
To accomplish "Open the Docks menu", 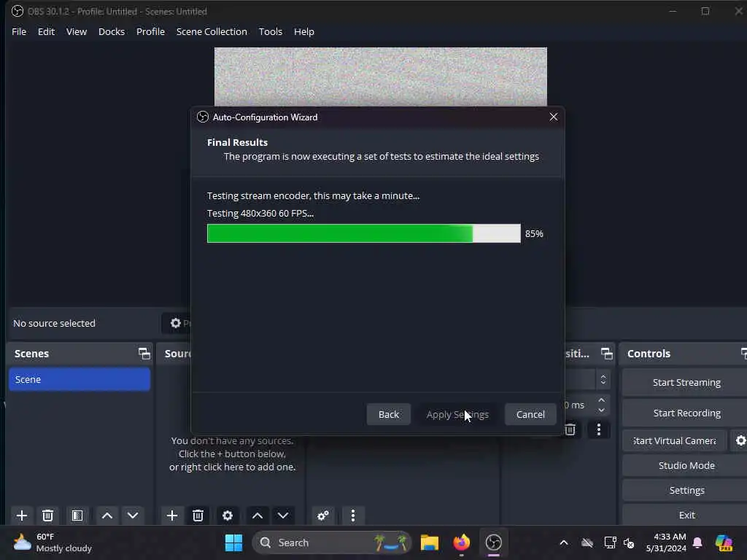I will (112, 31).
